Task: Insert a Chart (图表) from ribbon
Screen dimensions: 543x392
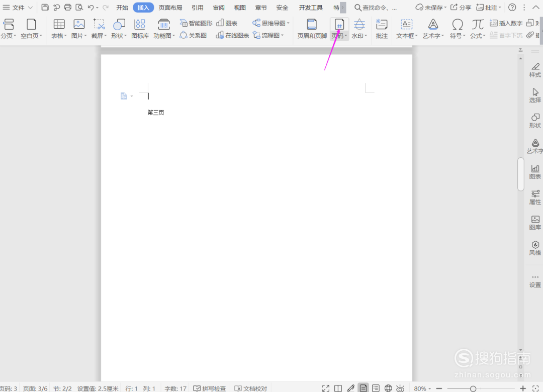Action: pyautogui.click(x=227, y=23)
